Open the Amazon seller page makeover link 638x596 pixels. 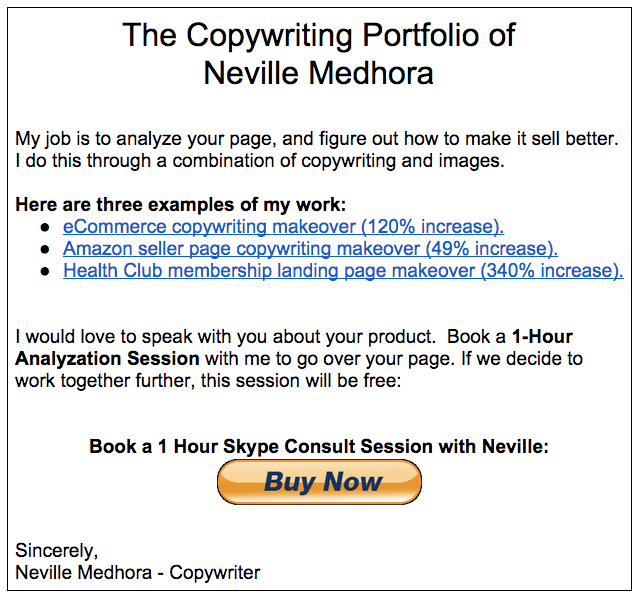pos(310,249)
